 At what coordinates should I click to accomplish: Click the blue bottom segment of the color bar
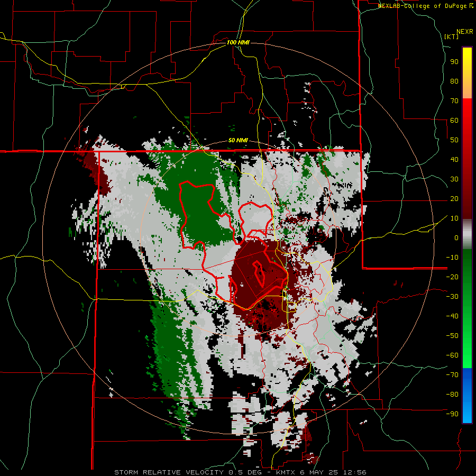467,396
